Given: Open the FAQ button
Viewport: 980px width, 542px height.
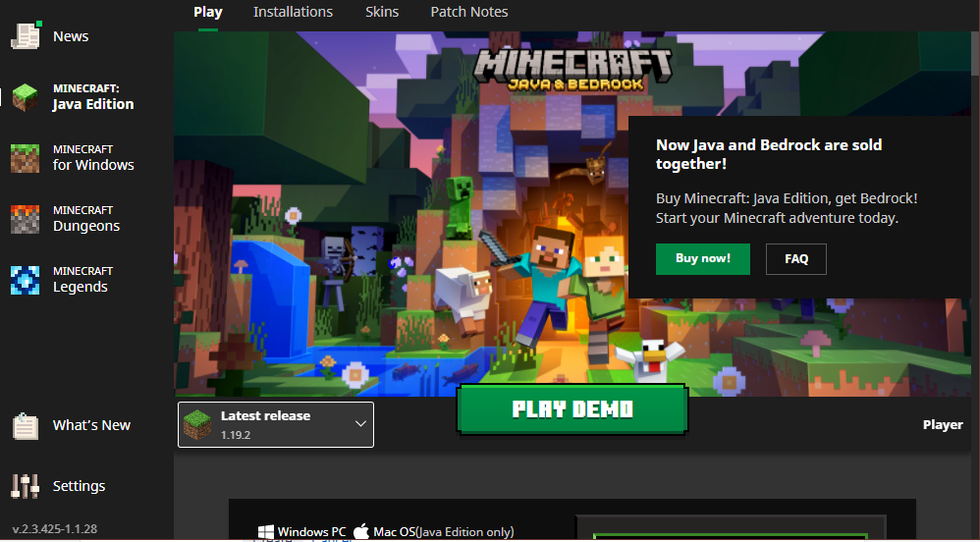Looking at the screenshot, I should [x=796, y=259].
